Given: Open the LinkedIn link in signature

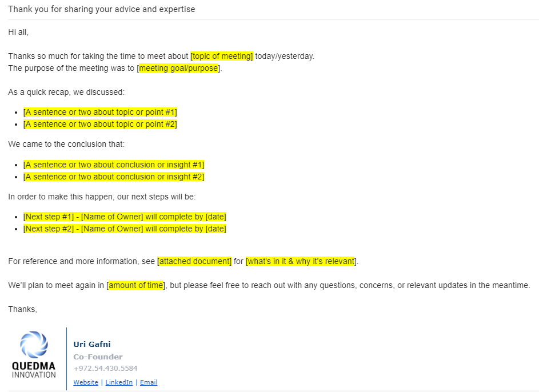Looking at the screenshot, I should pos(119,382).
